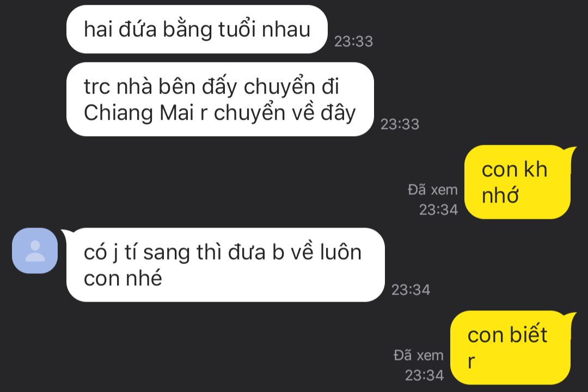Image resolution: width=588 pixels, height=392 pixels.
Task: Tap 23:33 timestamp next to first message
Action: 354,41
